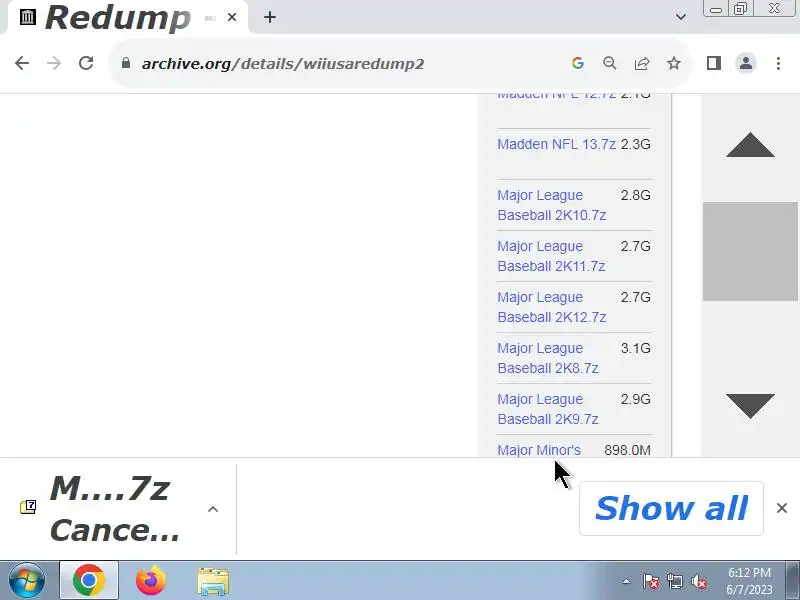Open the tab search dropdown chevron
Viewport: 800px width, 600px height.
pyautogui.click(x=681, y=17)
